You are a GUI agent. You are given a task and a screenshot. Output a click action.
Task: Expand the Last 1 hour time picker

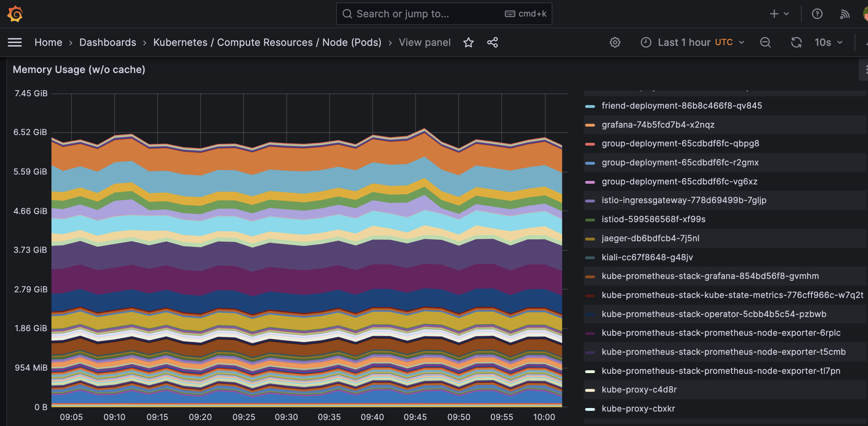(692, 43)
